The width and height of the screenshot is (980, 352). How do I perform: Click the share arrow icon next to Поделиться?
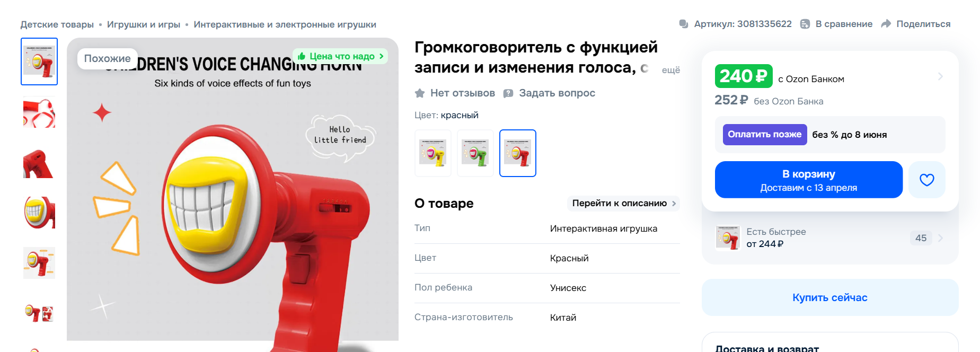point(886,24)
